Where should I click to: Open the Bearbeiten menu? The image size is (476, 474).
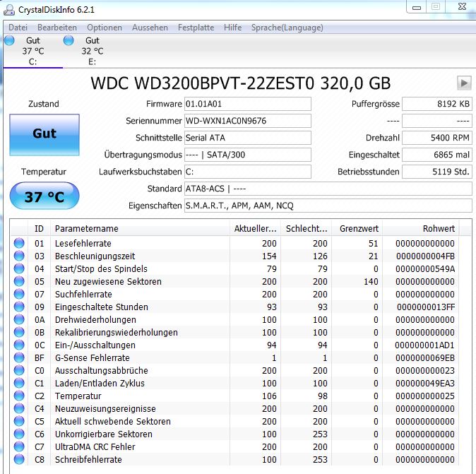57,28
